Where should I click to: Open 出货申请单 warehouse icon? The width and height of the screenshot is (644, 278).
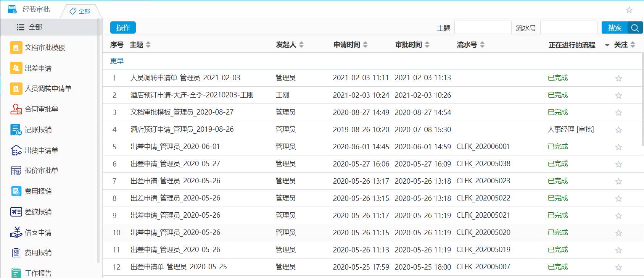pyautogui.click(x=16, y=150)
